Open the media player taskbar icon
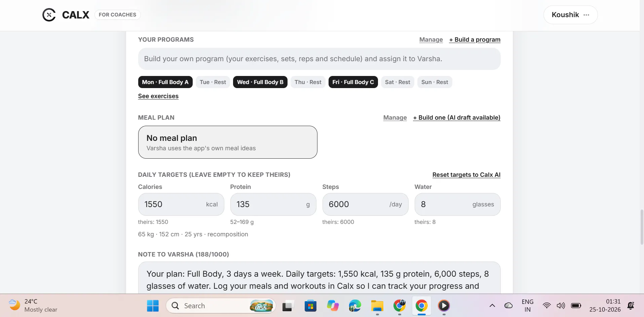Screen dimensions: 644x317 444,306
